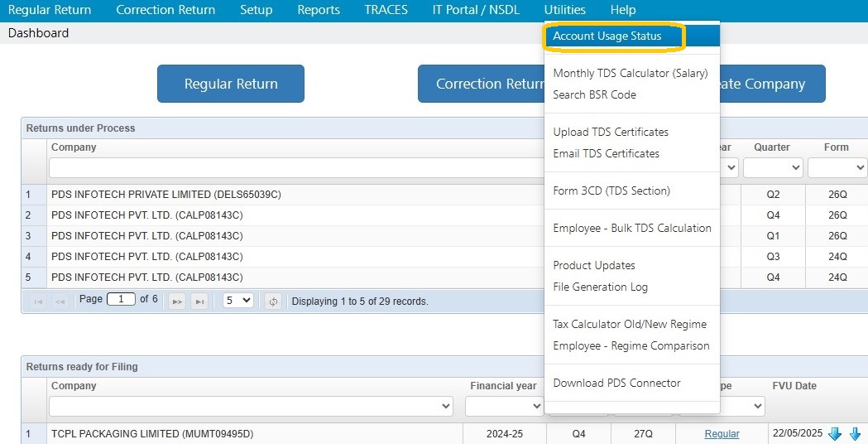Select Account Usage Status menu item
The image size is (868, 444).
click(607, 36)
